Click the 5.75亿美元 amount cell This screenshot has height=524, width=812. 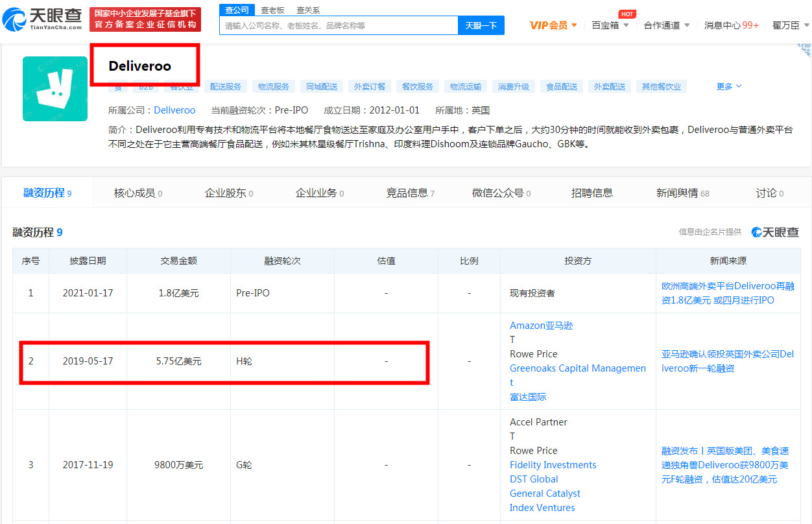tap(179, 361)
